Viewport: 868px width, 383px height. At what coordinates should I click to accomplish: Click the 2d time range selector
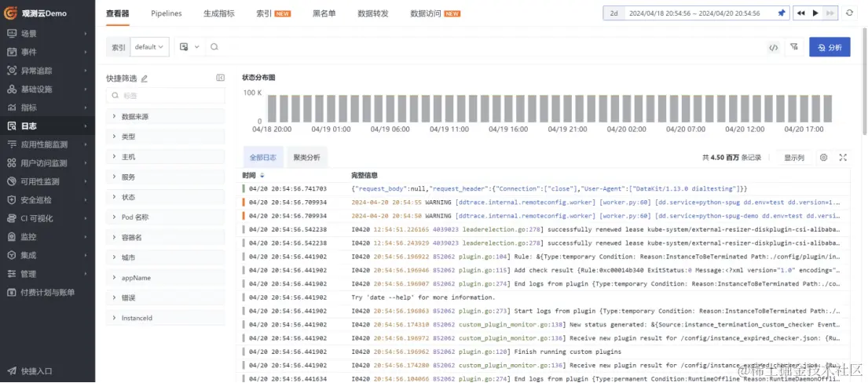point(614,13)
